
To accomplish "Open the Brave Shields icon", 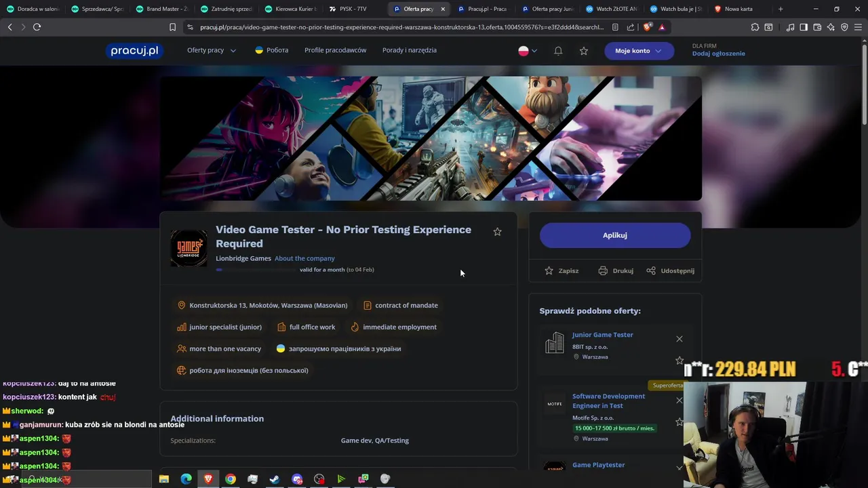I will pyautogui.click(x=647, y=27).
